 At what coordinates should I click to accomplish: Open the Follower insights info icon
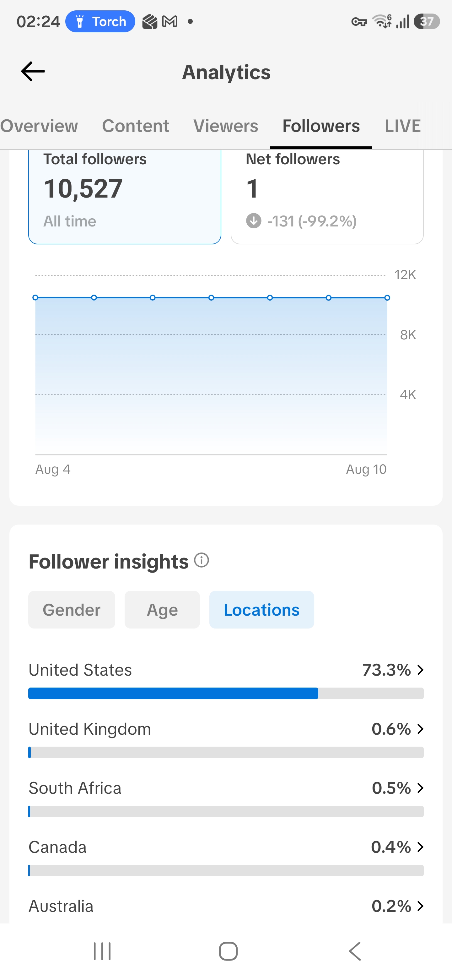pos(202,560)
